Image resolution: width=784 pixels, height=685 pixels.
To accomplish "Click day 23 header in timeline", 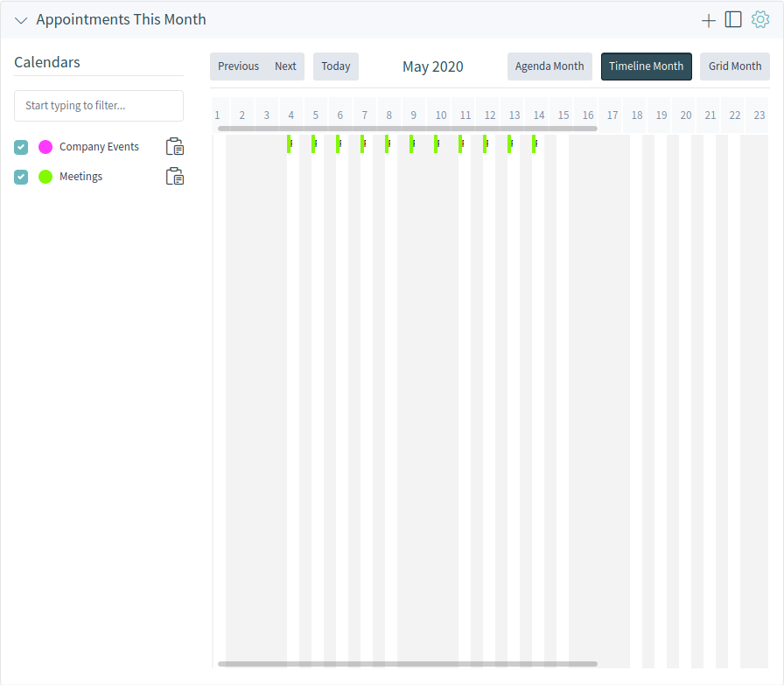I will coord(759,115).
